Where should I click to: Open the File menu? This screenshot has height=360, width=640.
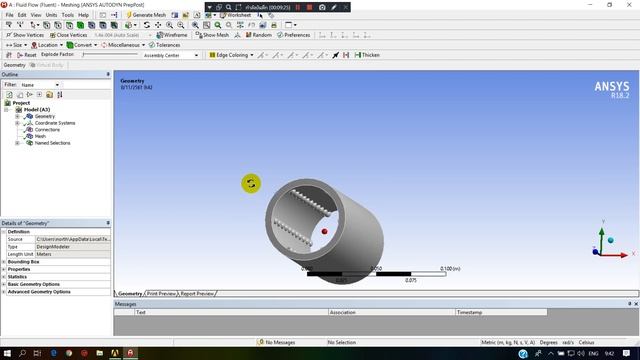coord(9,15)
